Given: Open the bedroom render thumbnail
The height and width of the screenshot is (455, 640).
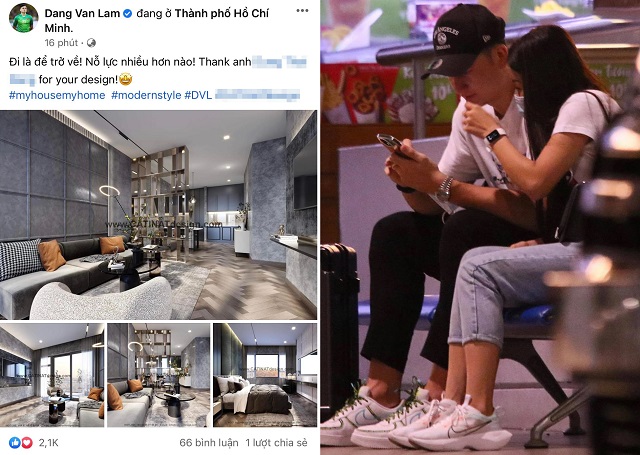Looking at the screenshot, I should 265,375.
